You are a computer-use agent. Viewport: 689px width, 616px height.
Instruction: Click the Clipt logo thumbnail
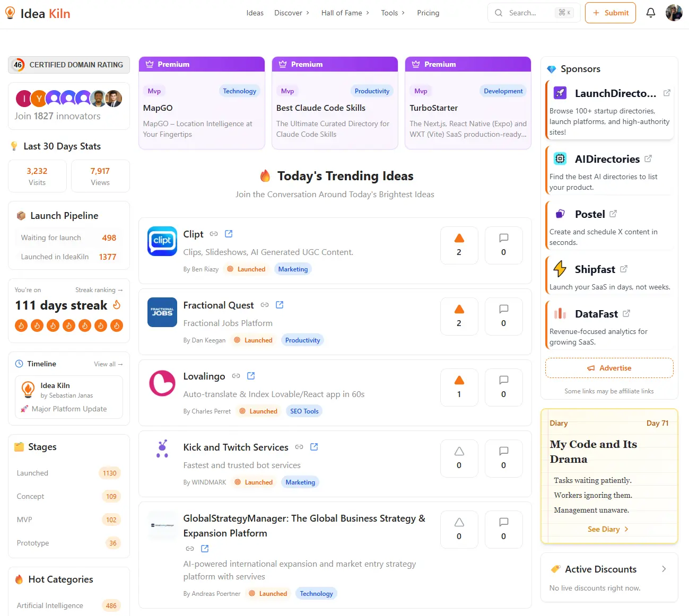point(162,241)
